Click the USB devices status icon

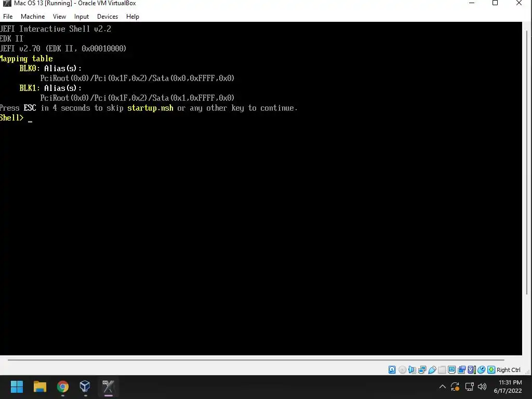432,370
